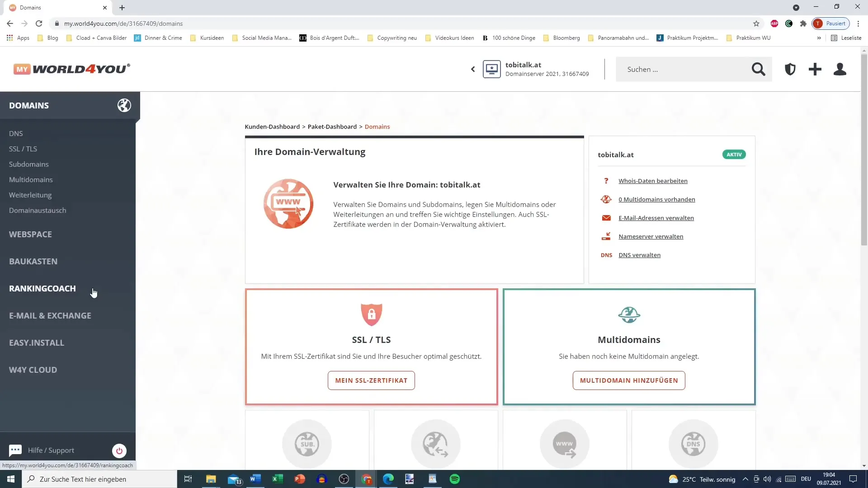The width and height of the screenshot is (868, 488).
Task: Toggle the Pausiert status button
Action: 832,24
